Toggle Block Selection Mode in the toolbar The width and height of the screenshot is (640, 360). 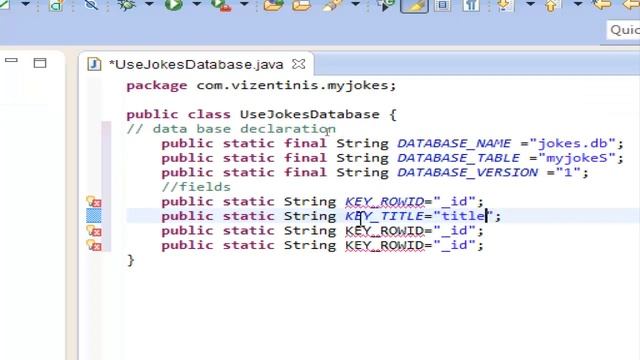pyautogui.click(x=442, y=5)
